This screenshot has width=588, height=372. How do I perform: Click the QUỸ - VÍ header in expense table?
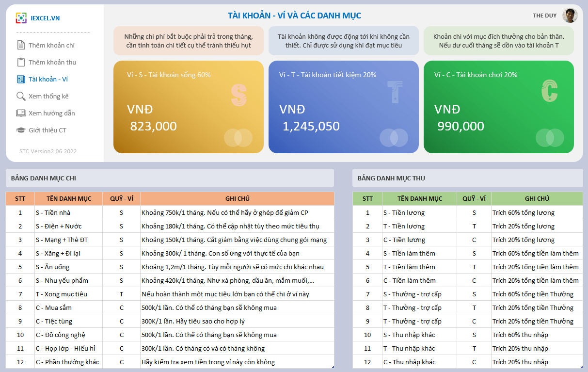click(121, 198)
